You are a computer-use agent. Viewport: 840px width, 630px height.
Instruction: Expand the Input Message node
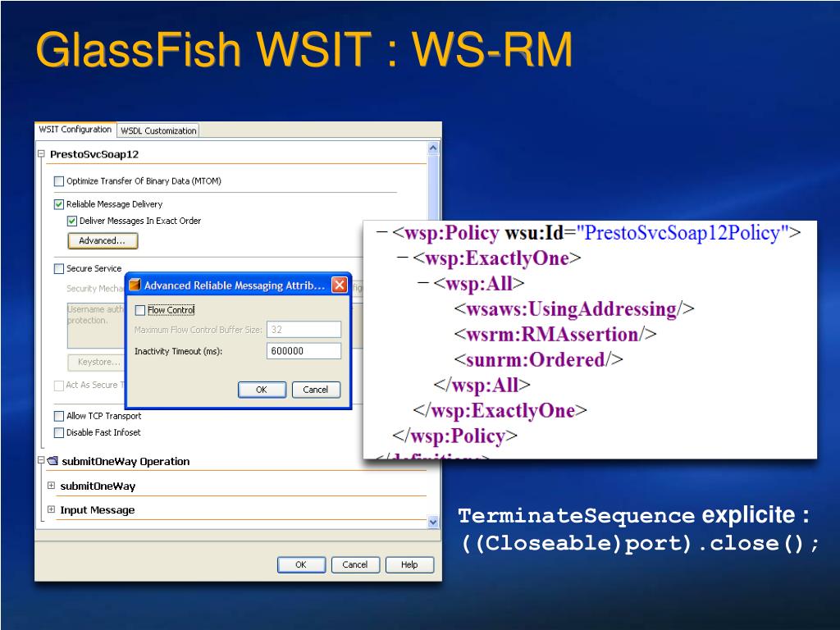(51, 509)
